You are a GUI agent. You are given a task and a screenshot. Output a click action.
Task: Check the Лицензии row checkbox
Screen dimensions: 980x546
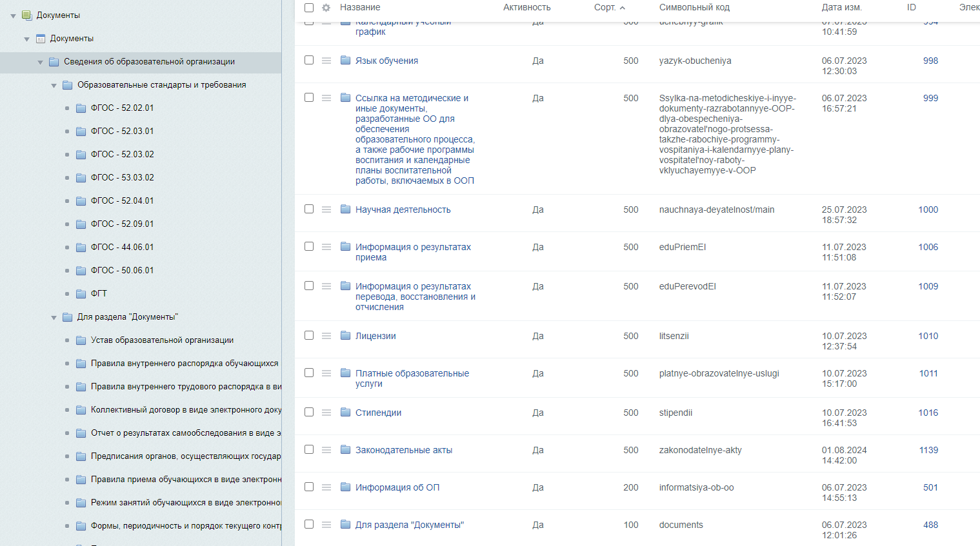[309, 335]
